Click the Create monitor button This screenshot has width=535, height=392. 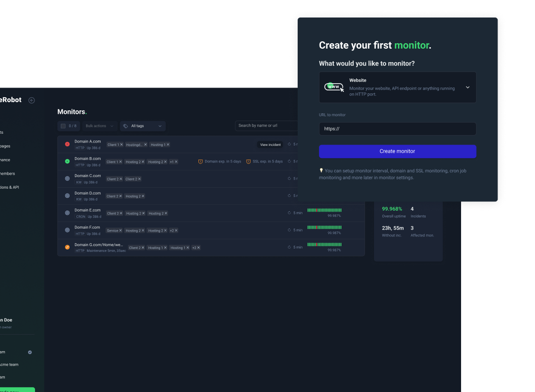coord(397,151)
